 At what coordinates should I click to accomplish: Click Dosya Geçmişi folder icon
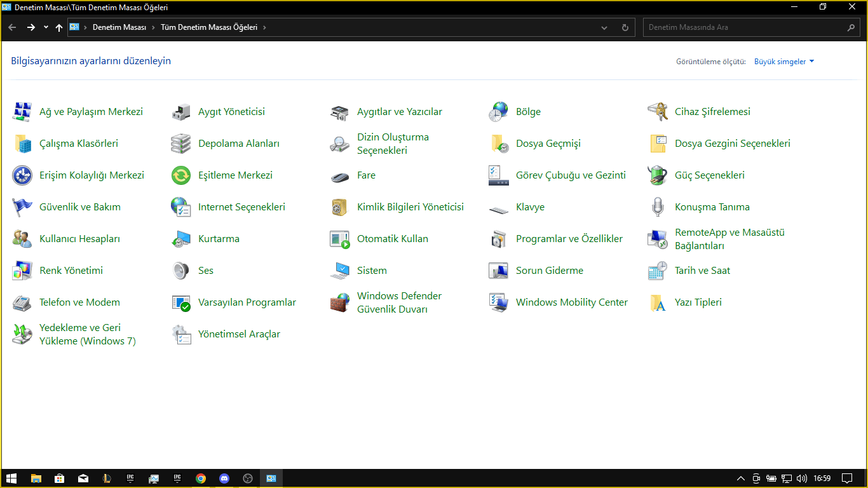499,144
